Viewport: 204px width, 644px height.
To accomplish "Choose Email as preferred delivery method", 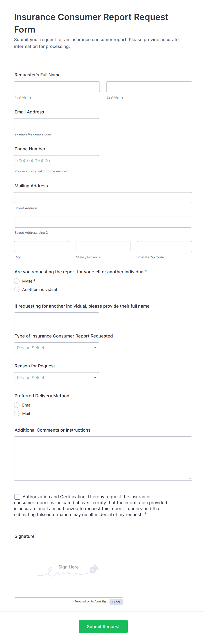I will 17,405.
